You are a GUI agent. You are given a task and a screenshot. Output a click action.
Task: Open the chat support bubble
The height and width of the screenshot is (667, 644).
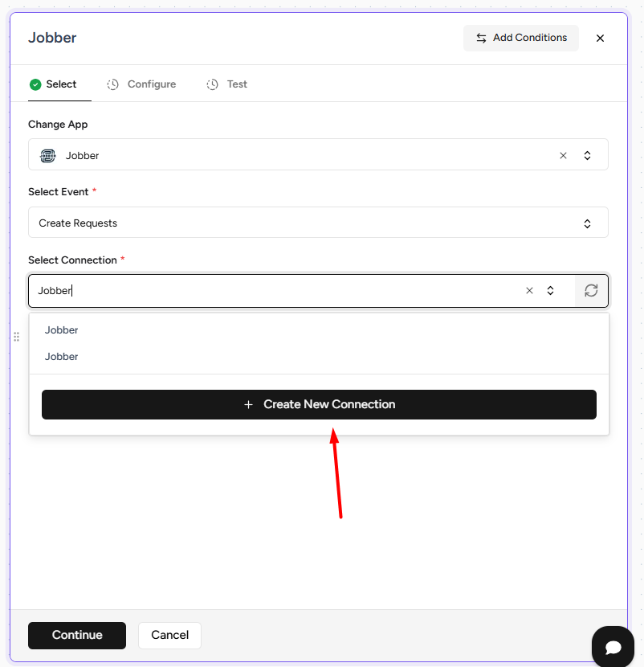click(x=614, y=647)
